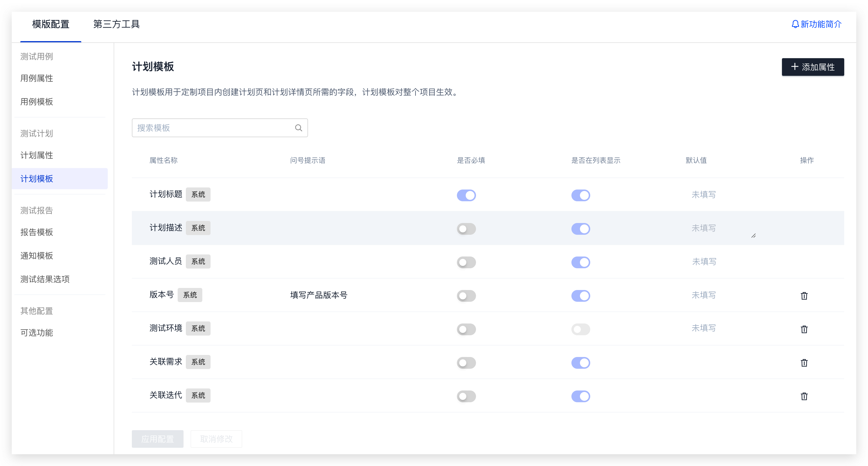Open 可选功能 in sidebar
The image size is (868, 466).
pyautogui.click(x=37, y=333)
